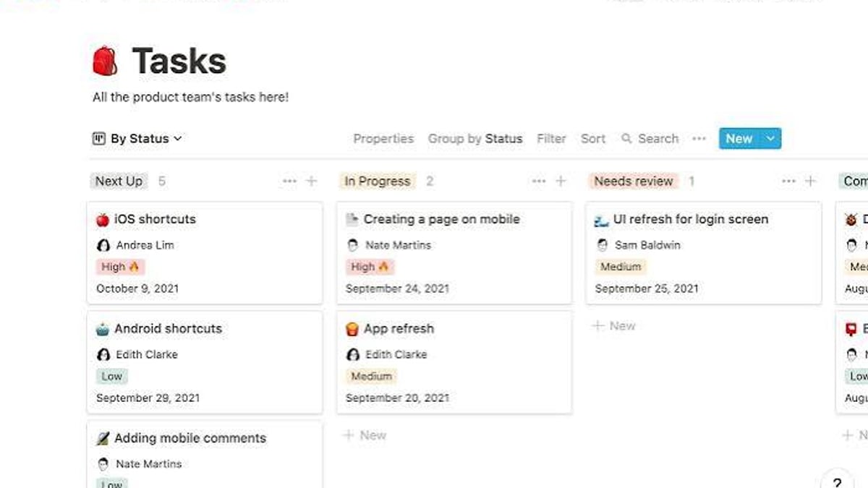The height and width of the screenshot is (488, 868).
Task: Click the September 20, 2021 date
Action: [397, 398]
